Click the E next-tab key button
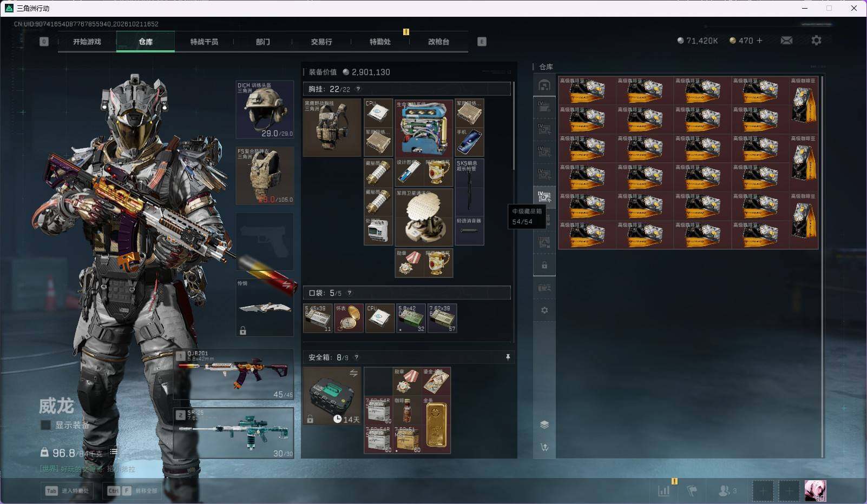This screenshot has height=504, width=867. coord(482,42)
